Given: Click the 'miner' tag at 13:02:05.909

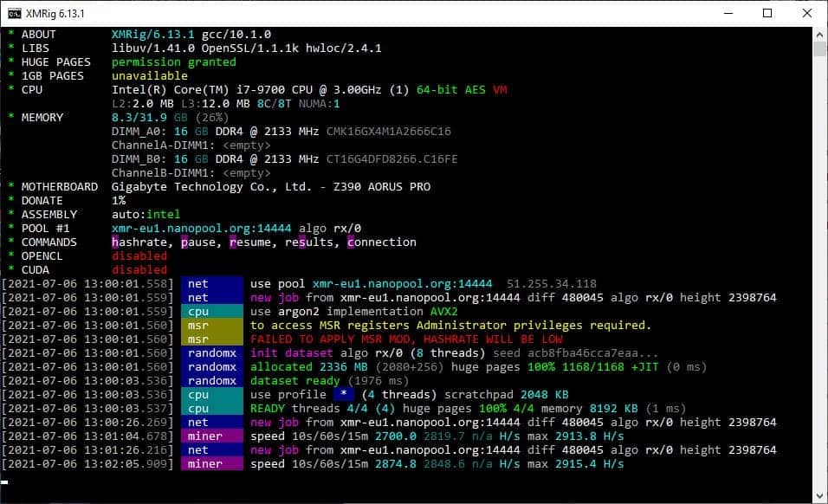Looking at the screenshot, I should 211,464.
